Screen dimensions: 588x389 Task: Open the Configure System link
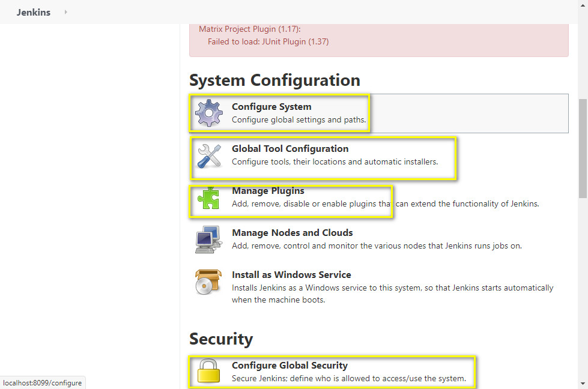[271, 107]
